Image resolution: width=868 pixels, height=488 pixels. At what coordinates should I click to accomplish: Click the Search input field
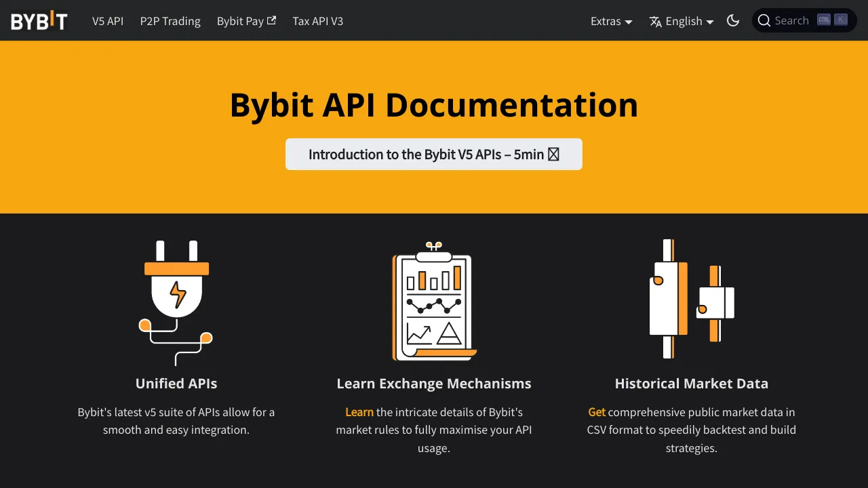[804, 20]
